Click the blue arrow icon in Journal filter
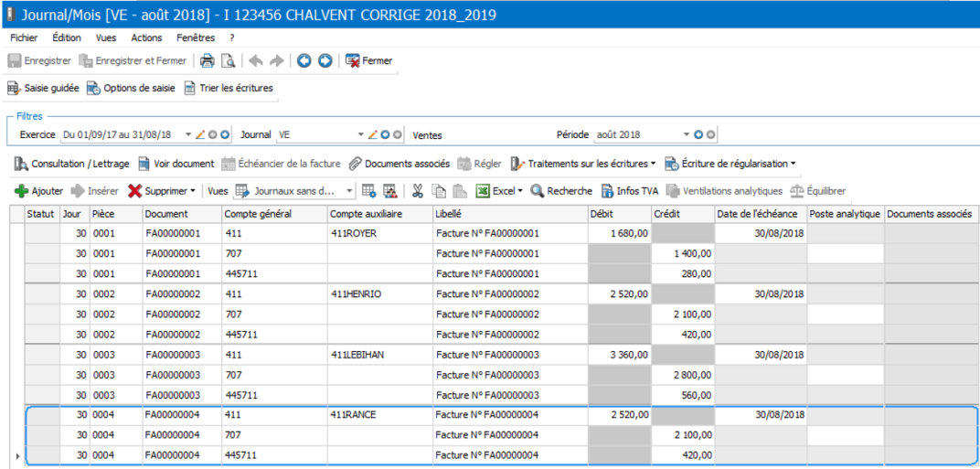The image size is (980, 469). 386,134
